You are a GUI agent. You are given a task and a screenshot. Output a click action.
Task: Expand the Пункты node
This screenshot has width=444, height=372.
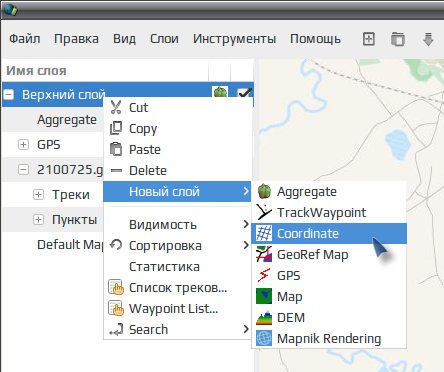pyautogui.click(x=38, y=219)
